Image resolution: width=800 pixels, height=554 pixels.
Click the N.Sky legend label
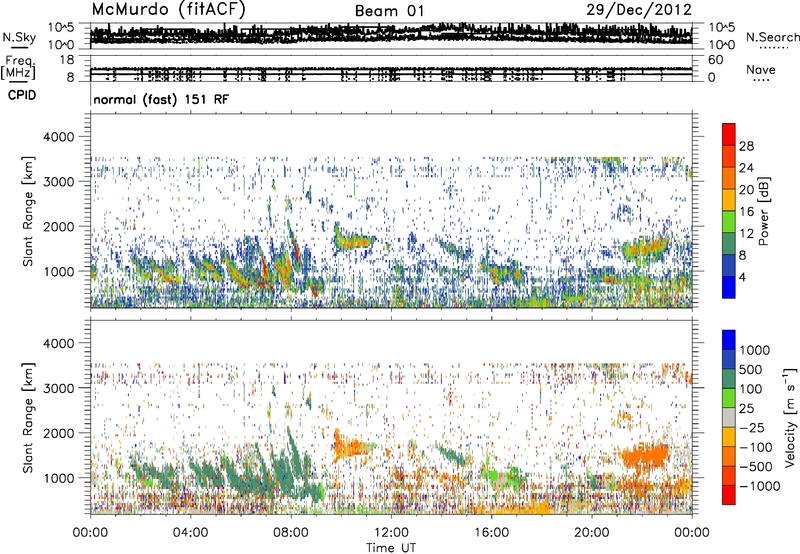pyautogui.click(x=19, y=37)
